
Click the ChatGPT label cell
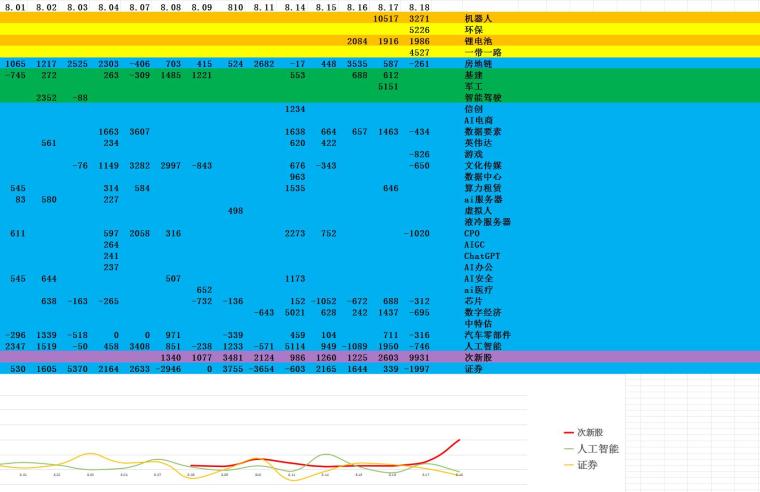pos(482,256)
